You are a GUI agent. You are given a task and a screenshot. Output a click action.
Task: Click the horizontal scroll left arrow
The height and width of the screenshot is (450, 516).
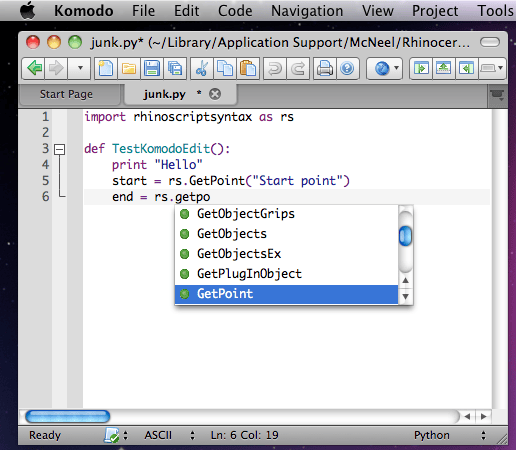467,416
